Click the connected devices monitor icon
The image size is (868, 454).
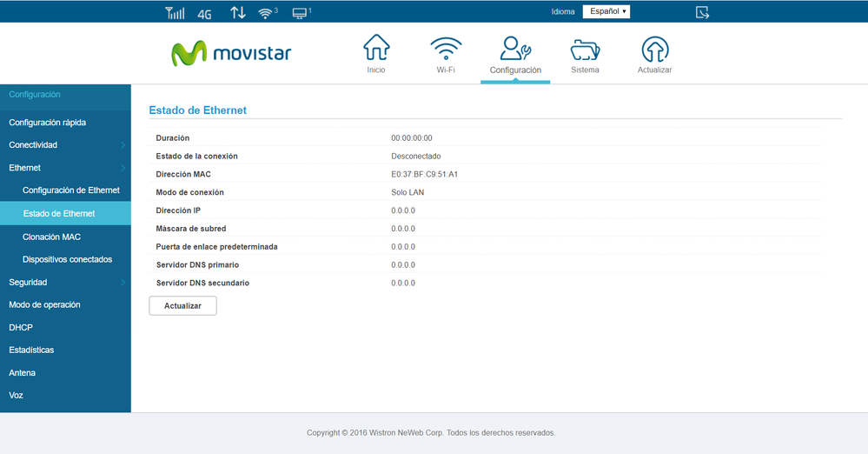(301, 13)
